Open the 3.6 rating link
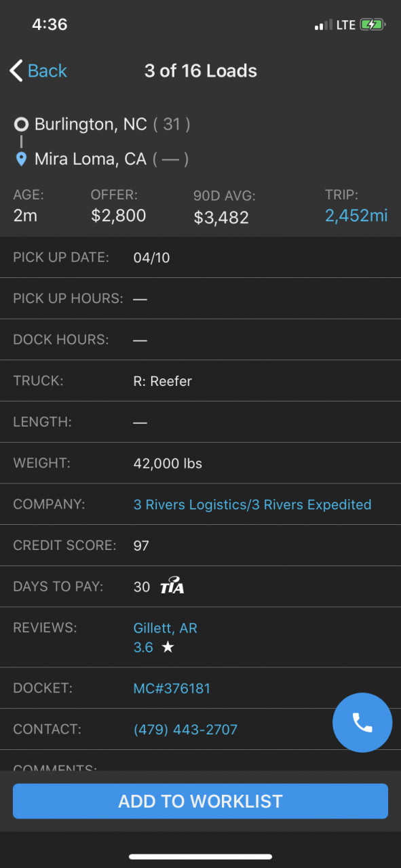 [143, 648]
